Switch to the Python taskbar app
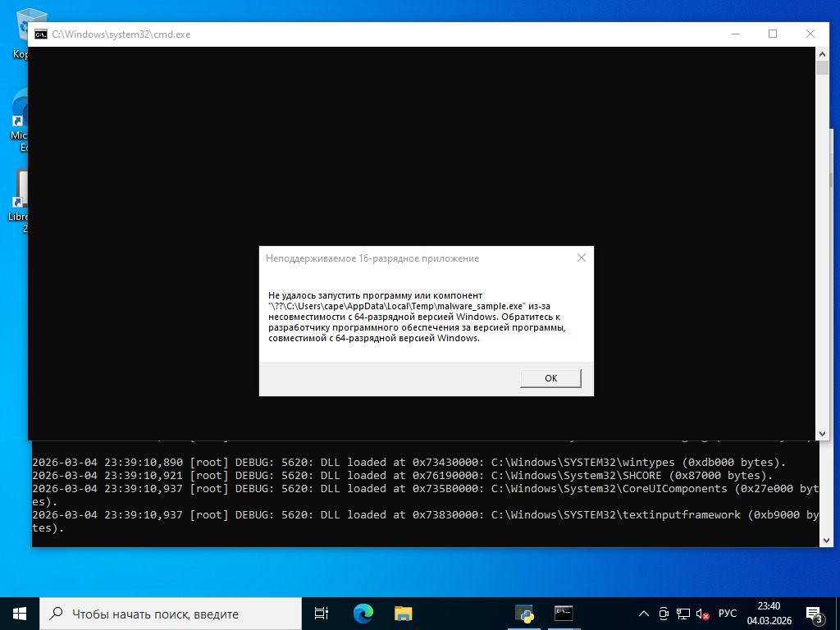Screen dimensions: 840x630 click(524, 614)
